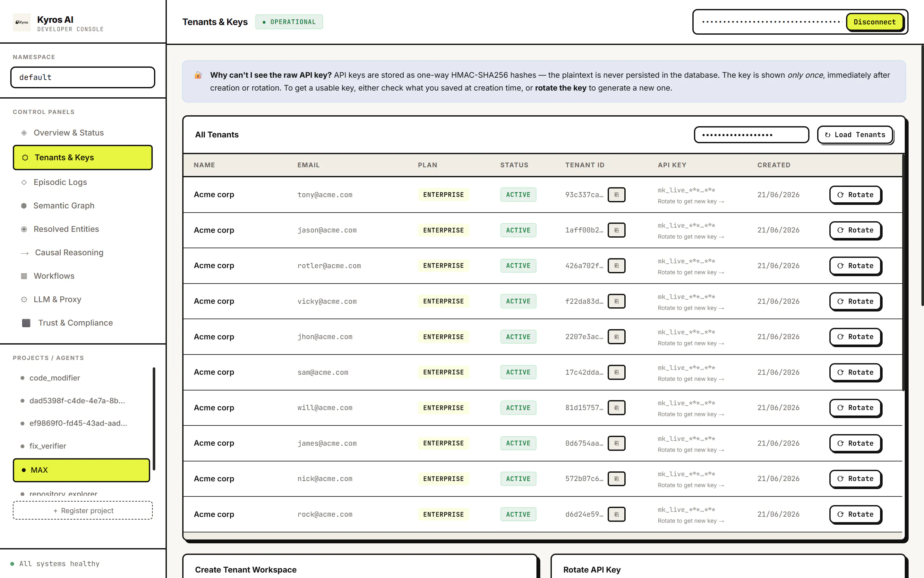Viewport: 924px width, 578px height.
Task: Open Tenants & Keys panel
Action: click(x=83, y=157)
